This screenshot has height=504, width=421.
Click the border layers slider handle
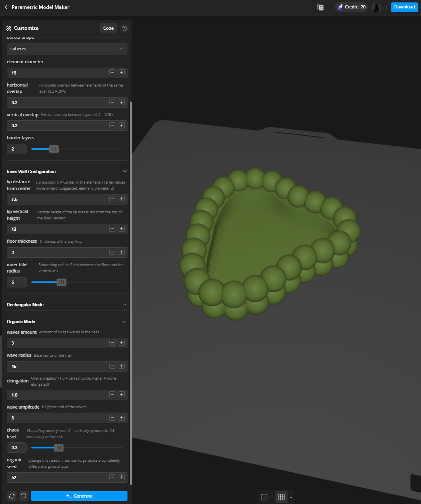tap(54, 149)
